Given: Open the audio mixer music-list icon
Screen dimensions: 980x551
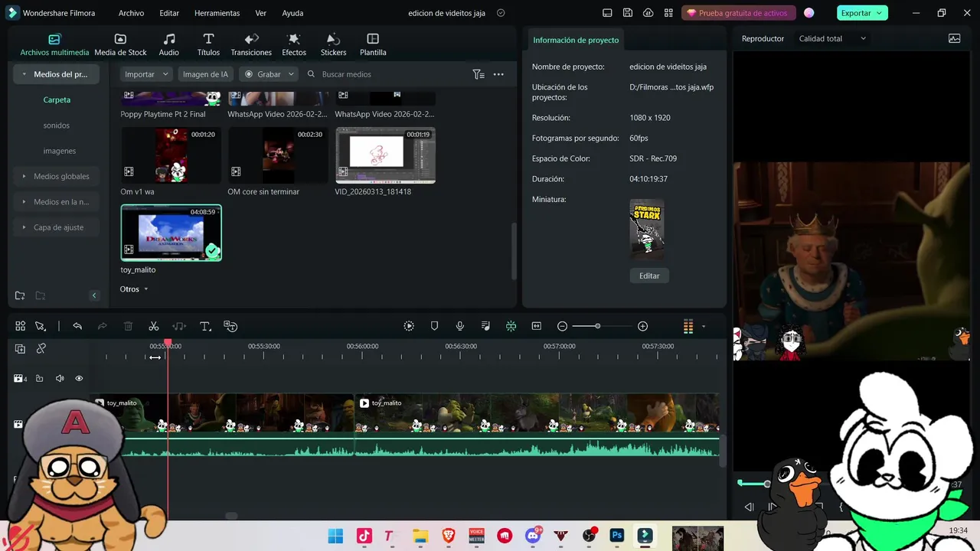Looking at the screenshot, I should pyautogui.click(x=485, y=326).
